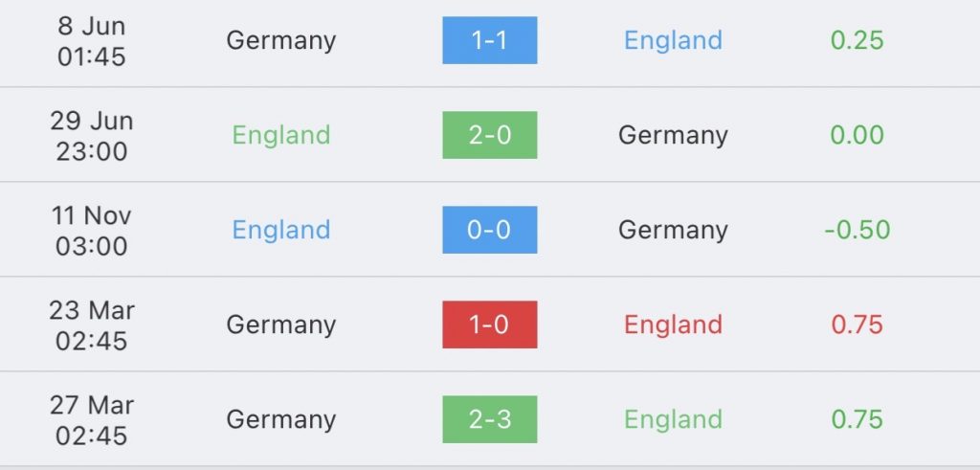Click red England in the 23 Mar match
This screenshot has width=980, height=470.
tap(673, 325)
